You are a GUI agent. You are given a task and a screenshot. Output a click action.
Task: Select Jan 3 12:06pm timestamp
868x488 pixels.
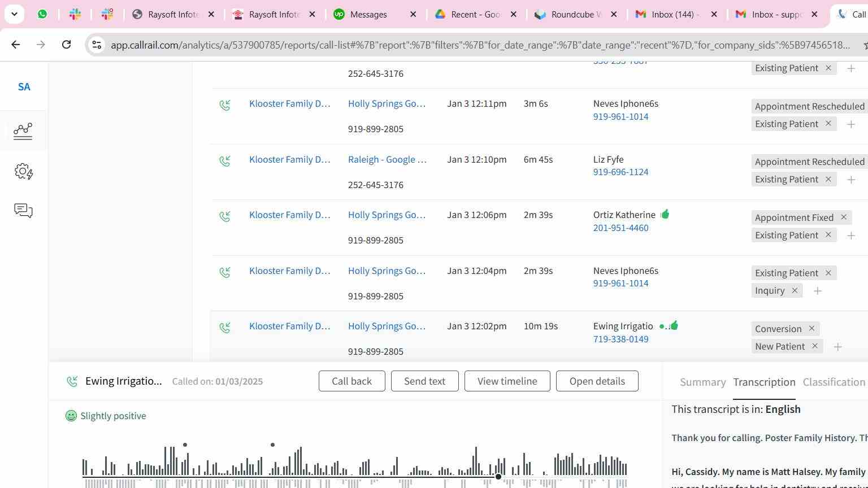(477, 215)
